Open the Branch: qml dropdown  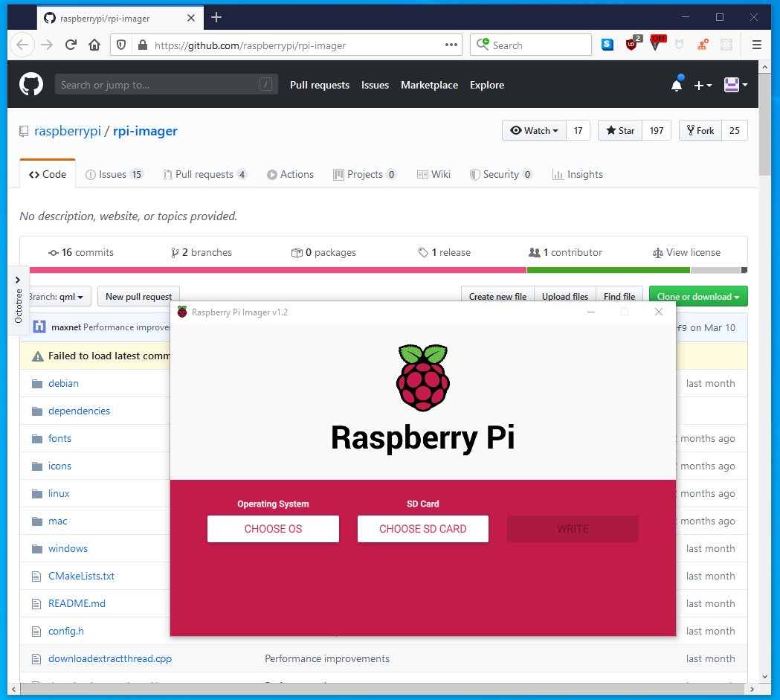pyautogui.click(x=58, y=295)
